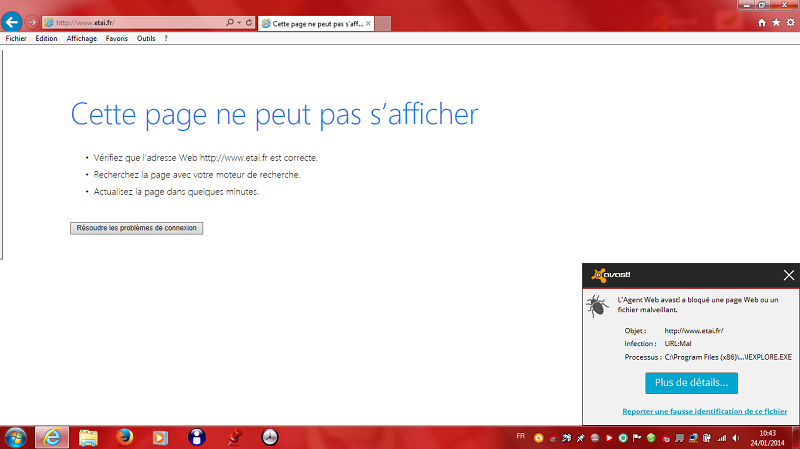
Task: Launch Firefox from the taskbar
Action: click(x=124, y=437)
